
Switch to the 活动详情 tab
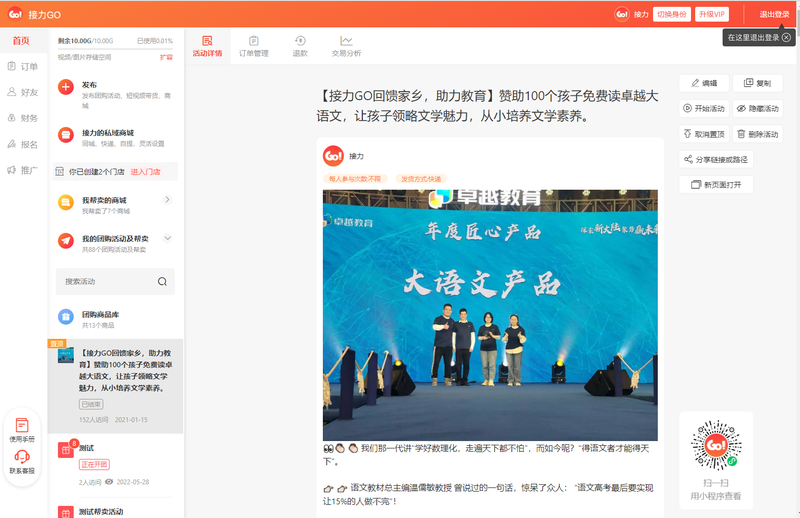click(x=207, y=46)
